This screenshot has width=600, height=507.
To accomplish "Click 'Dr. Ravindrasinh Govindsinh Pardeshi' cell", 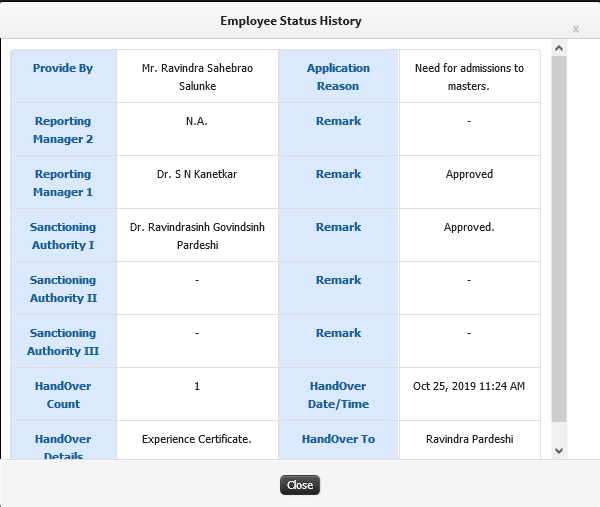I will [x=197, y=236].
